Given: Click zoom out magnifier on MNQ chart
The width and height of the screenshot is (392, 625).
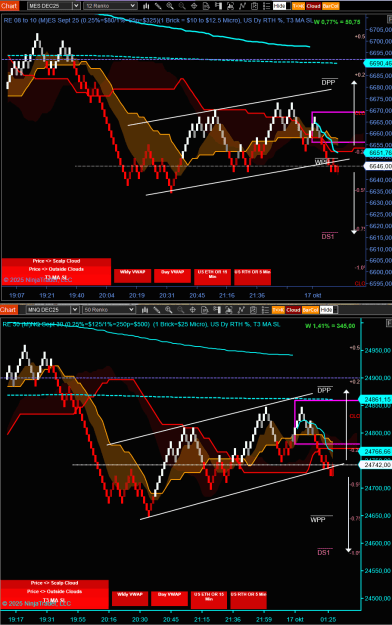Looking at the screenshot, I should point(181,310).
